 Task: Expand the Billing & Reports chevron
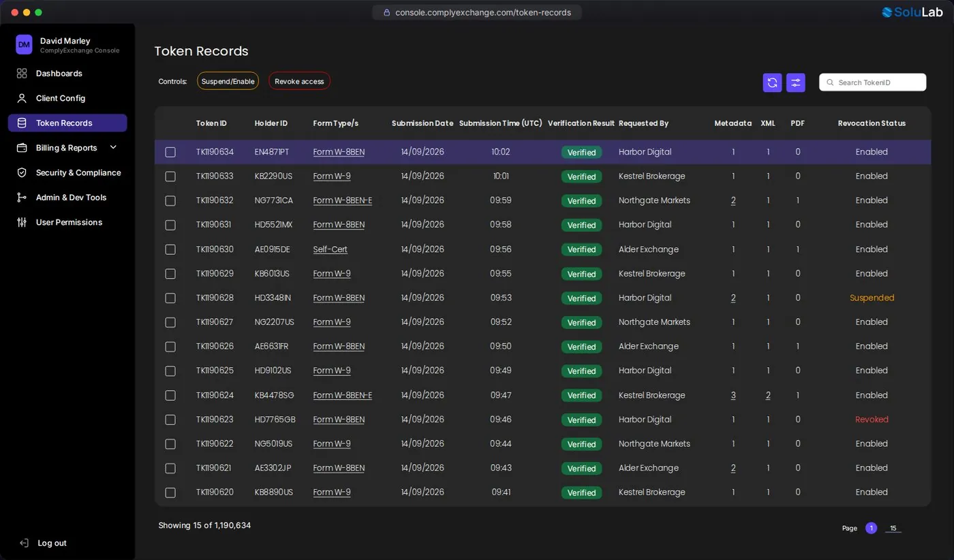pos(113,147)
